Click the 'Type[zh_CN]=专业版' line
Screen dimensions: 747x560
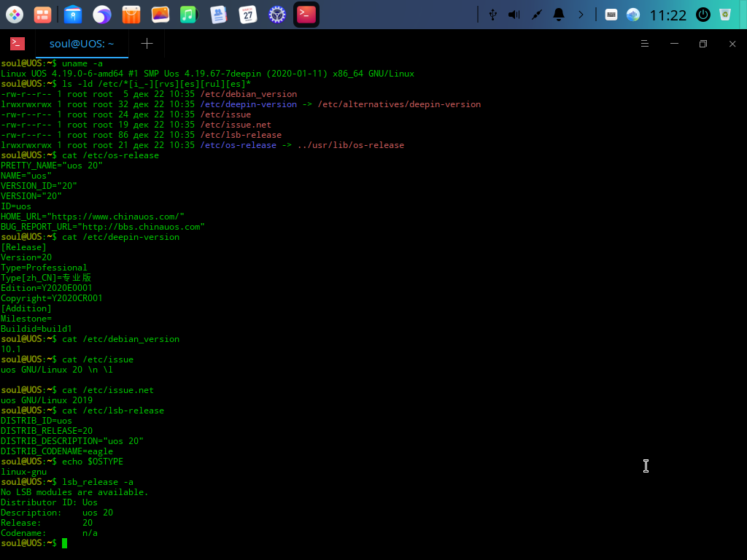(x=46, y=278)
